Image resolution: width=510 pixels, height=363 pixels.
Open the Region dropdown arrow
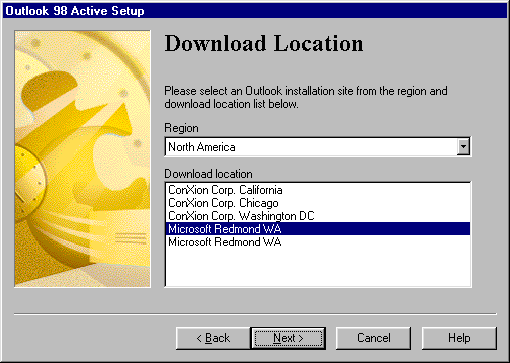click(463, 146)
